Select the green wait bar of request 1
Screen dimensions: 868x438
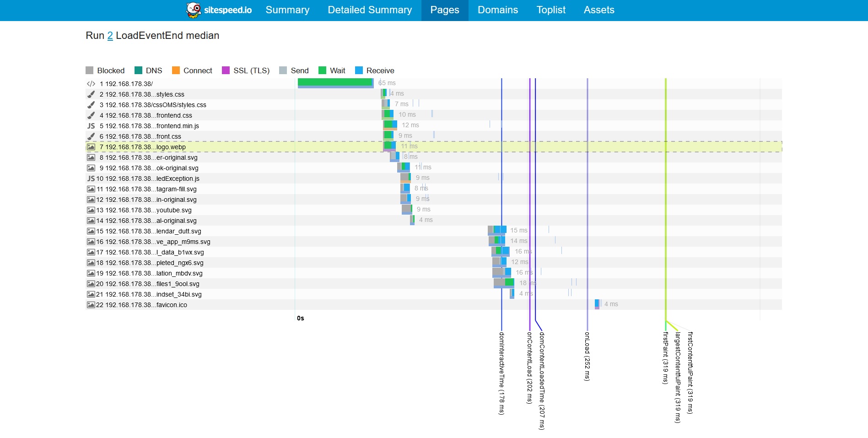pyautogui.click(x=335, y=82)
